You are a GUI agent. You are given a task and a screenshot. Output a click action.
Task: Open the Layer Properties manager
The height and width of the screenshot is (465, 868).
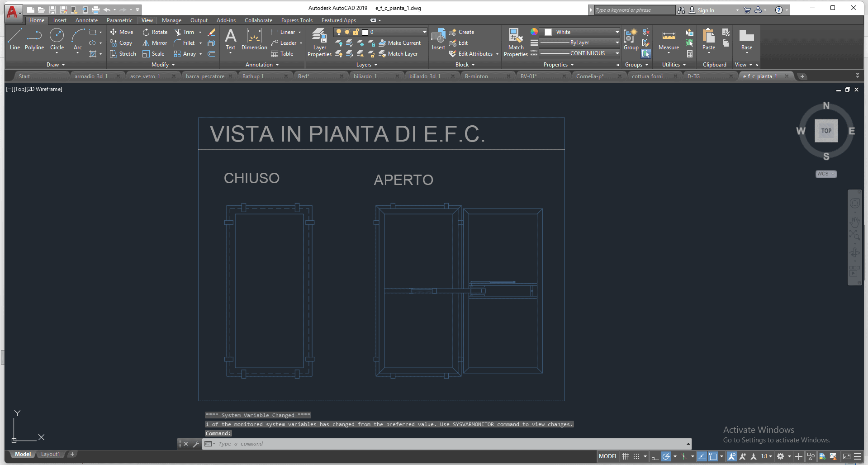tap(319, 43)
